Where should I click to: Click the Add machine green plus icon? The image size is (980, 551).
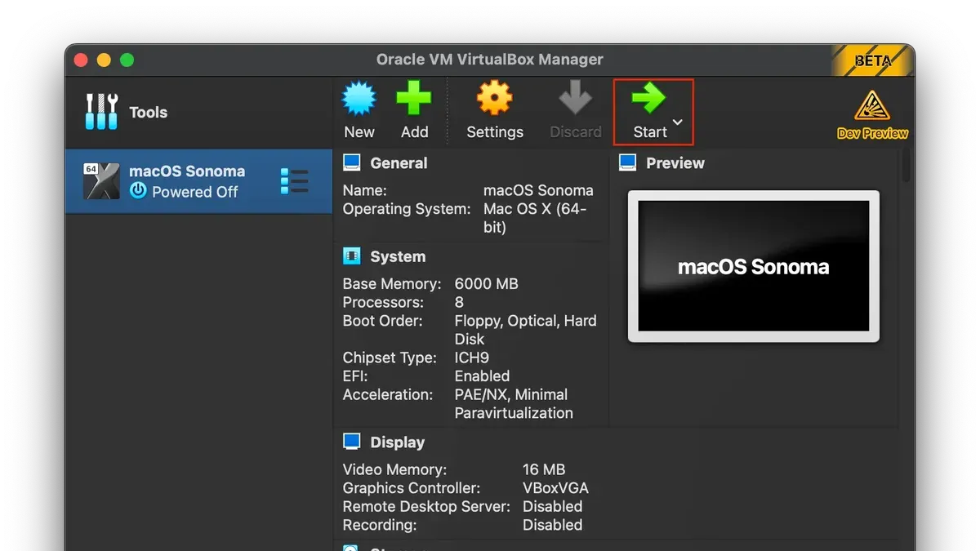414,100
